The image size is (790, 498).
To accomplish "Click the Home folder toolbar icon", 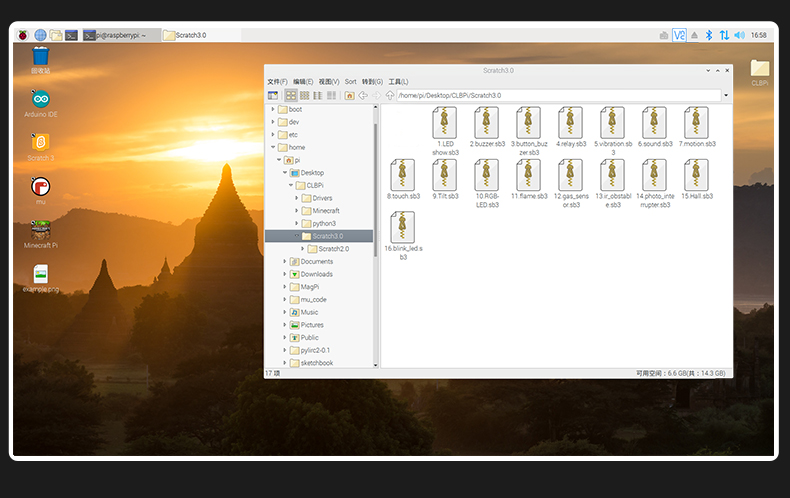I will [349, 96].
